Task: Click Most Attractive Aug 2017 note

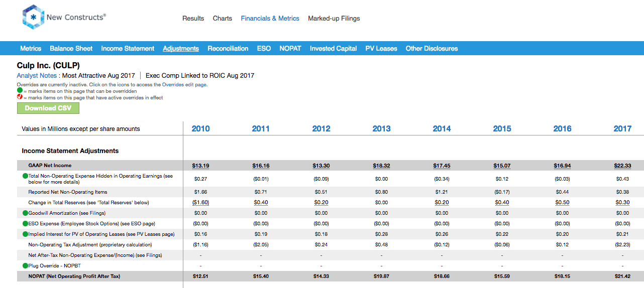Action: (99, 76)
